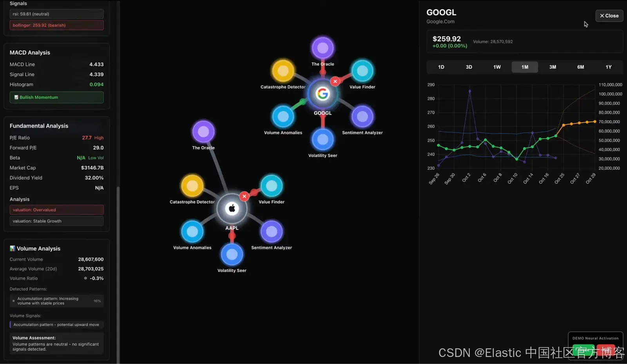The height and width of the screenshot is (364, 627).
Task: Click the detected Accumulation pattern entry
Action: (x=56, y=301)
